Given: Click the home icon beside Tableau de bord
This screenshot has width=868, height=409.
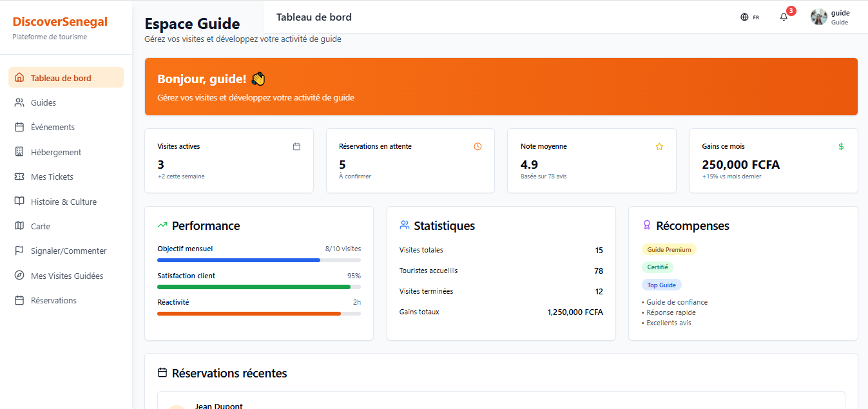Looking at the screenshot, I should pos(19,78).
